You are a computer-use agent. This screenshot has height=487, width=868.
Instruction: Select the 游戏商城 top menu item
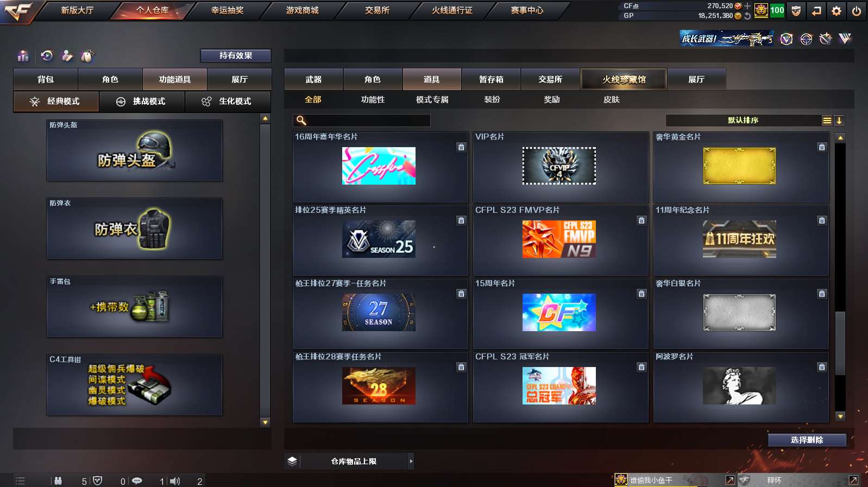click(x=302, y=10)
